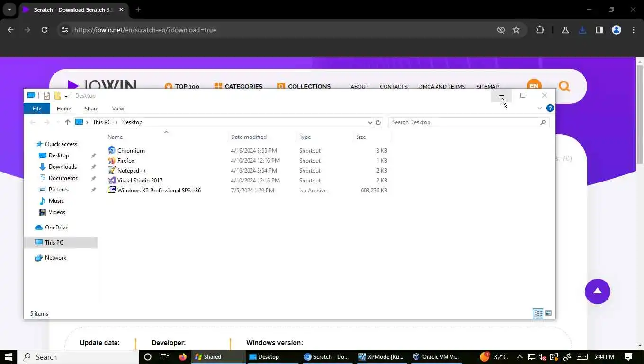Open Chrome side panel icon
The width and height of the screenshot is (644, 364).
click(x=599, y=30)
